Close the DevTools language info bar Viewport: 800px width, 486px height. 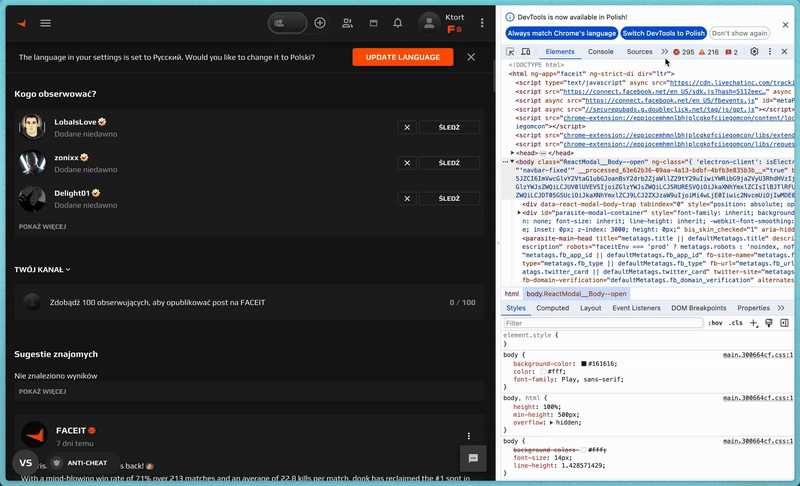click(785, 24)
